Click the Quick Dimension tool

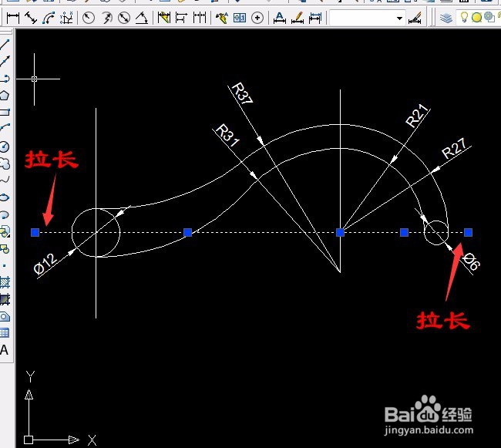[163, 18]
